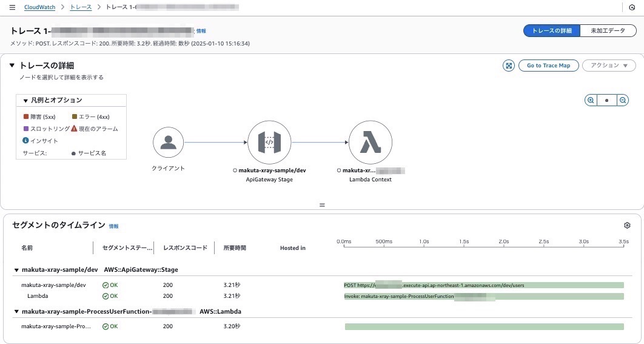Screen dimensions: 644x344
Task: Click the サービス名 legend dot
Action: (x=73, y=153)
